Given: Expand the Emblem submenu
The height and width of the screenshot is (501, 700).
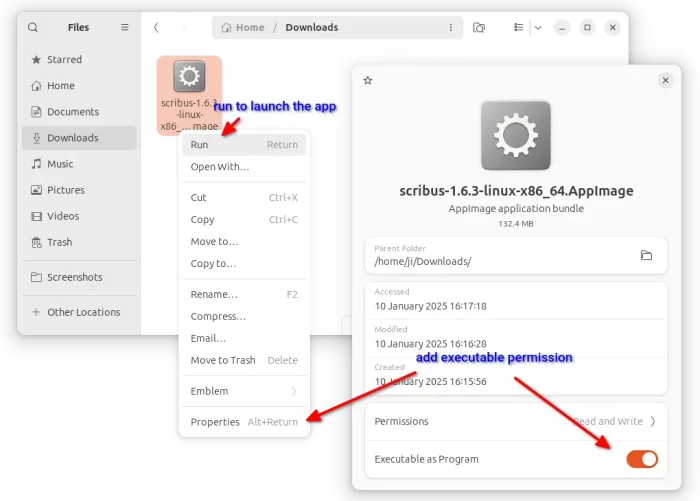Looking at the screenshot, I should point(244,391).
